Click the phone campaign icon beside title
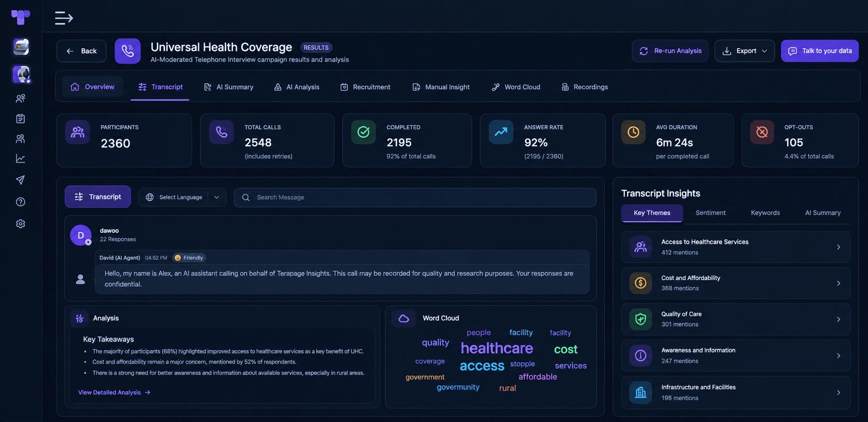The image size is (868, 422). [127, 51]
